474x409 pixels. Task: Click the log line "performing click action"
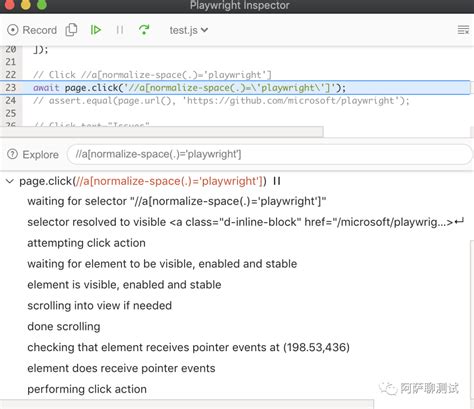pos(87,389)
